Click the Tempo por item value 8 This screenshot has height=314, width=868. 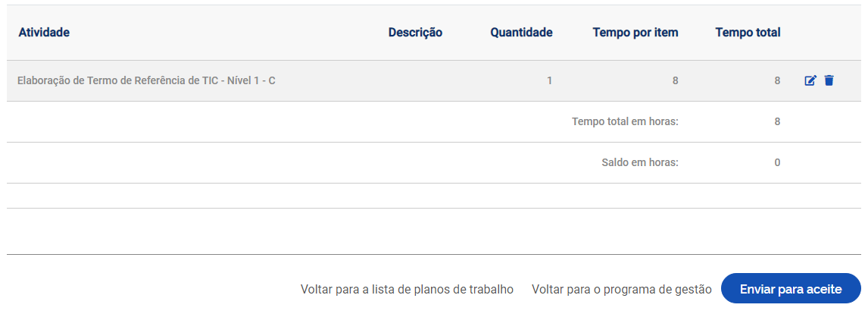click(675, 80)
